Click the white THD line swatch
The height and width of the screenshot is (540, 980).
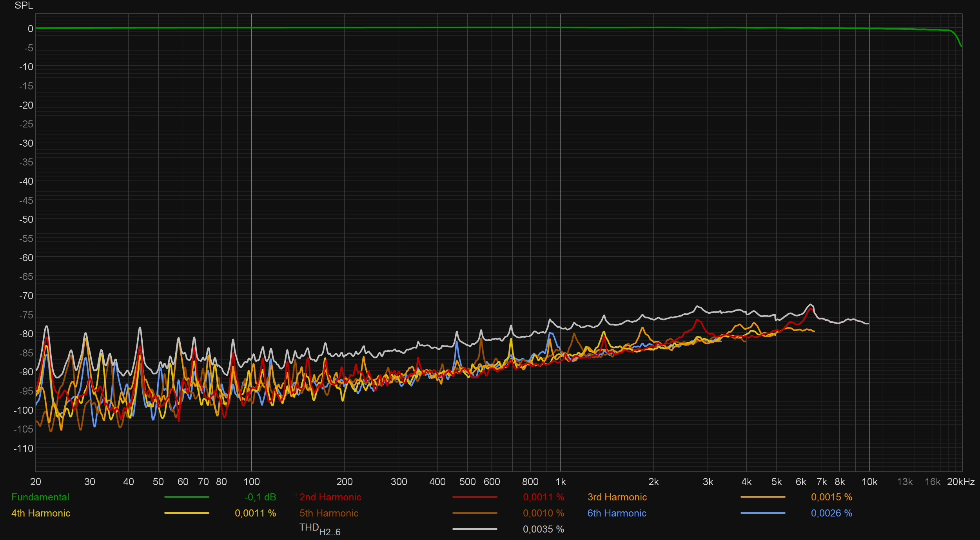[x=475, y=529]
